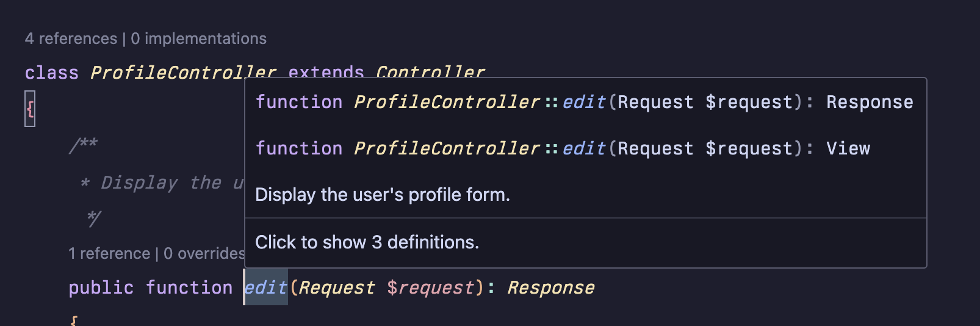Click the "0 overrides" code lens

click(204, 253)
